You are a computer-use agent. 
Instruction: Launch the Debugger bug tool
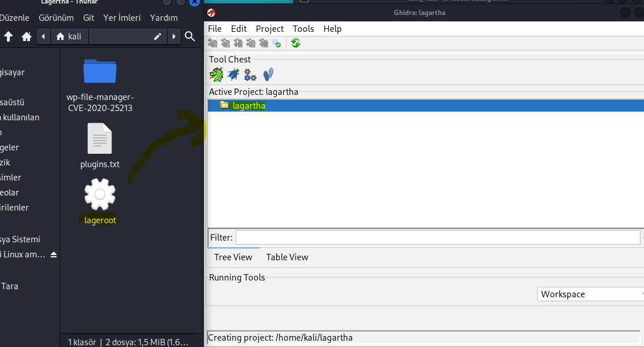click(234, 75)
